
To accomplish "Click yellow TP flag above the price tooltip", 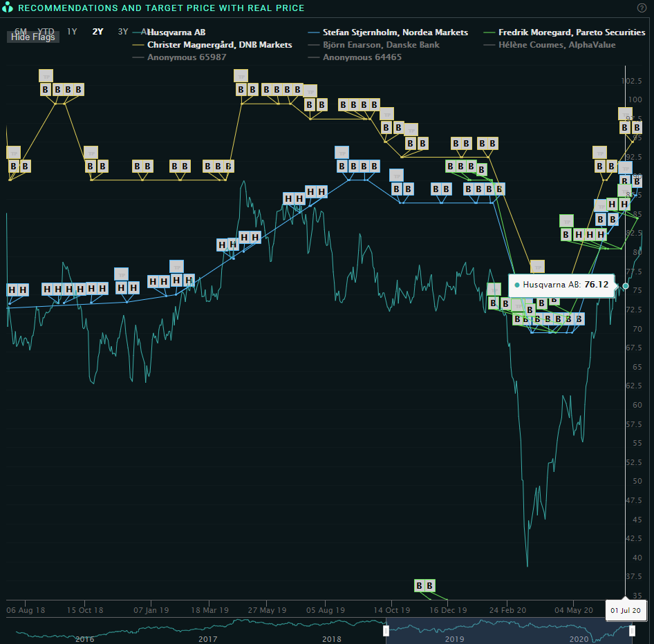I will pyautogui.click(x=537, y=267).
